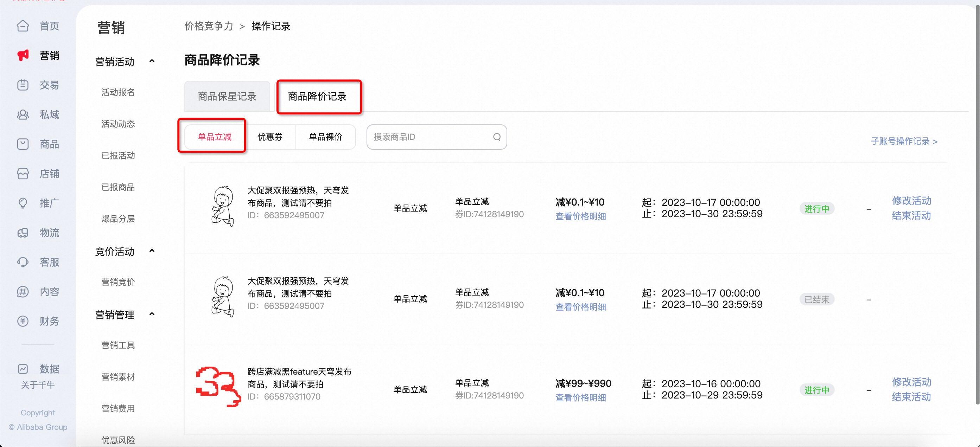Screen dimensions: 980x447
Task: Click product title 跨店满减黑feature天穹发布商品
Action: 299,378
